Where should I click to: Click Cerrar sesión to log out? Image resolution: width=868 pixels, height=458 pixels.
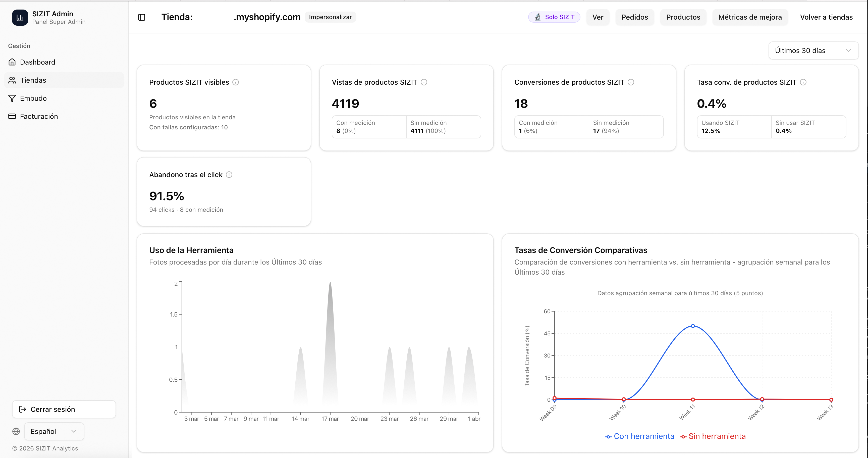click(63, 409)
